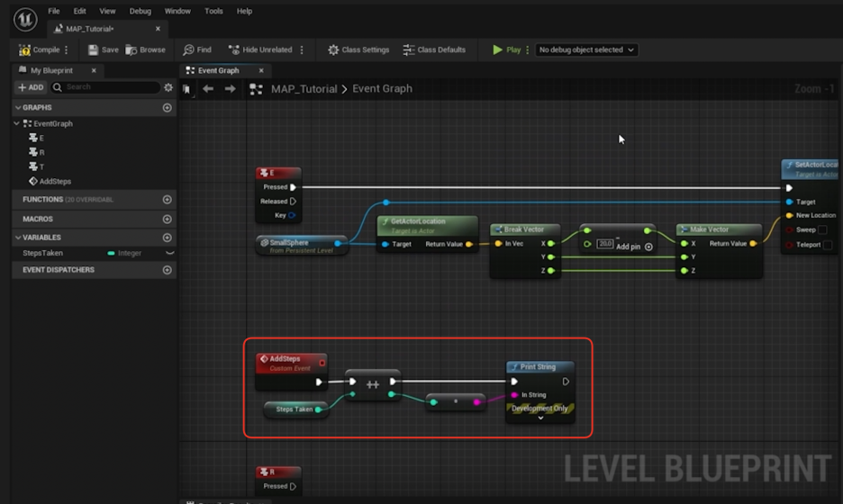Open Hide Unrelated options menu
Image resolution: width=843 pixels, height=504 pixels.
point(302,50)
